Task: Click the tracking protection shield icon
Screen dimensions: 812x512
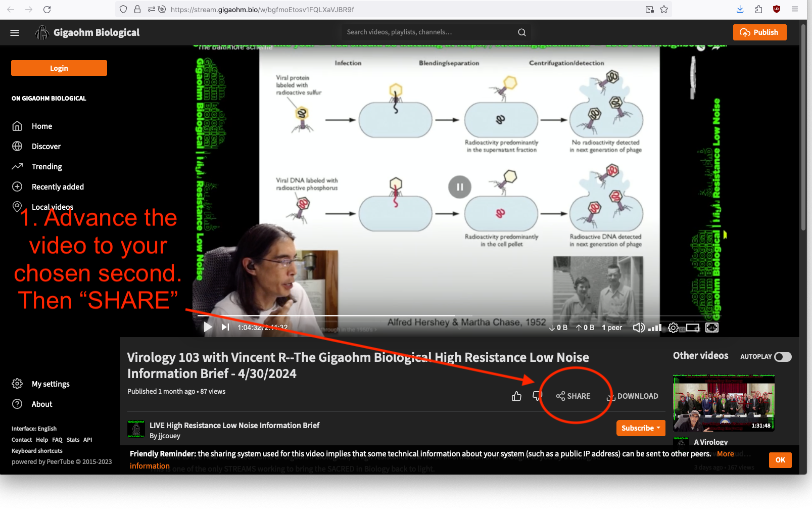Action: [x=123, y=9]
